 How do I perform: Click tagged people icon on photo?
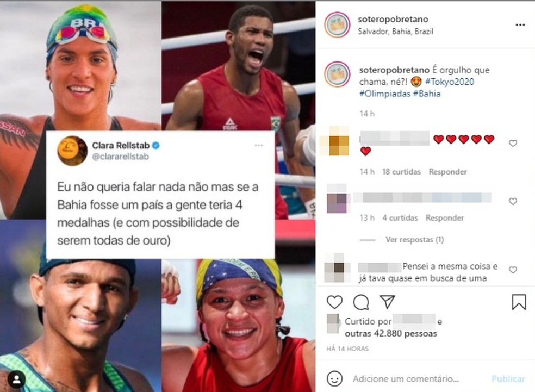[x=16, y=379]
